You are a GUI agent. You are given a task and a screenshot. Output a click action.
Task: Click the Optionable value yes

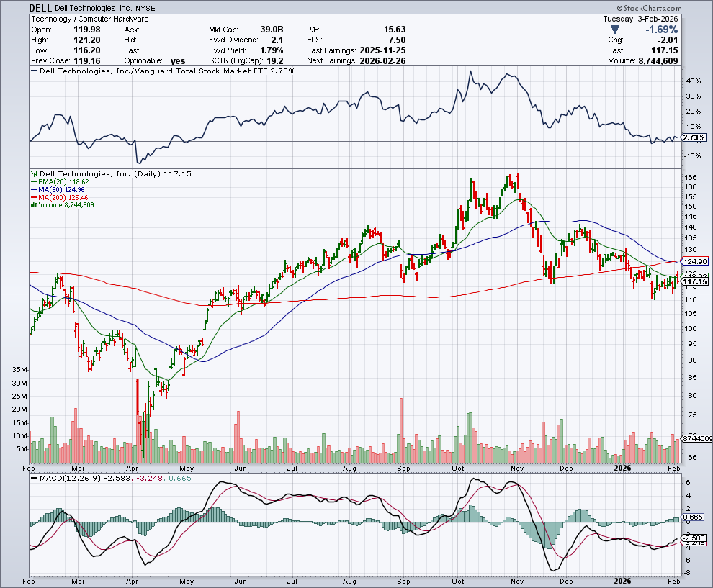[178, 61]
